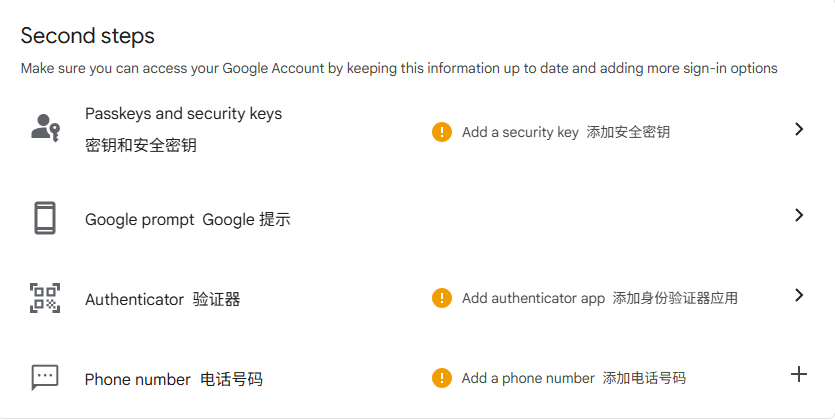Click the Google Account description text
The height and width of the screenshot is (420, 835).
pos(399,69)
